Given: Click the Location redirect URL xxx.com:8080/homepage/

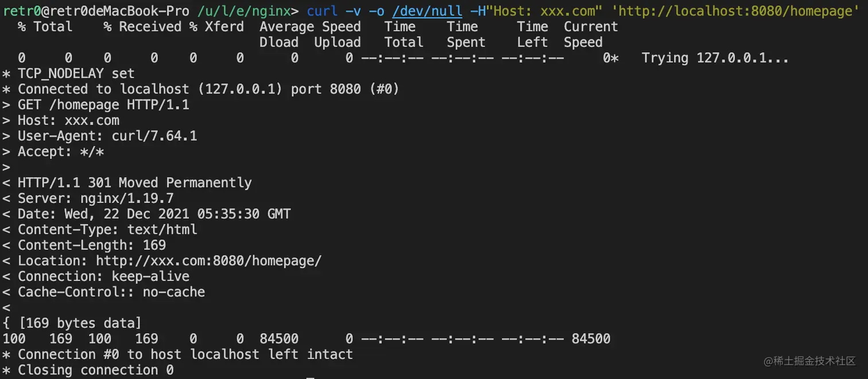Looking at the screenshot, I should 208,261.
